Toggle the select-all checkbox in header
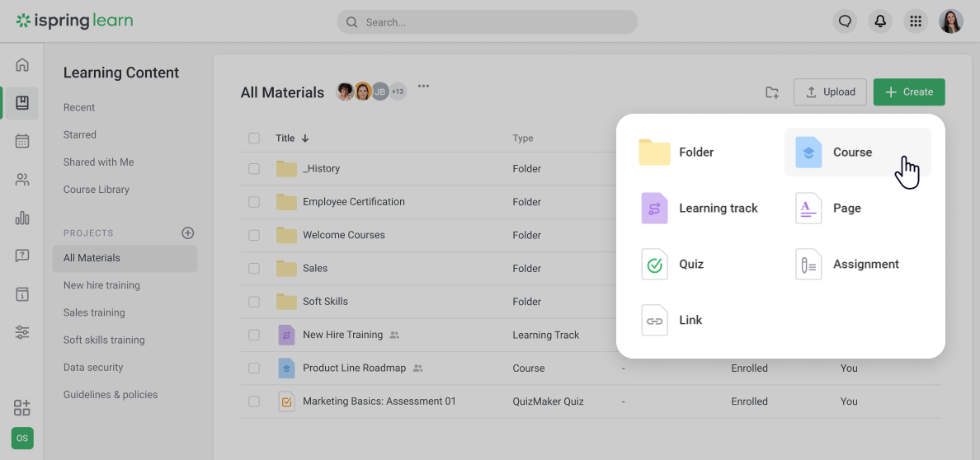Screen dimensions: 980x460 tap(254, 138)
